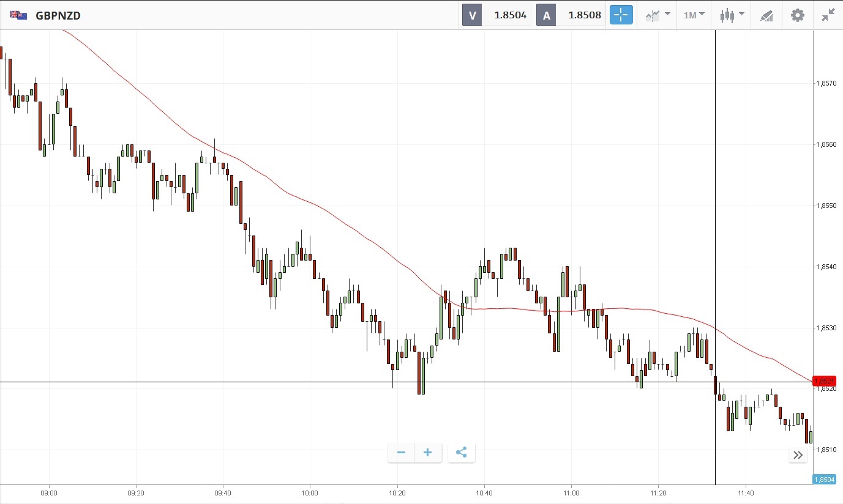
Task: Click the 1.8550 price axis label
Action: 826,206
